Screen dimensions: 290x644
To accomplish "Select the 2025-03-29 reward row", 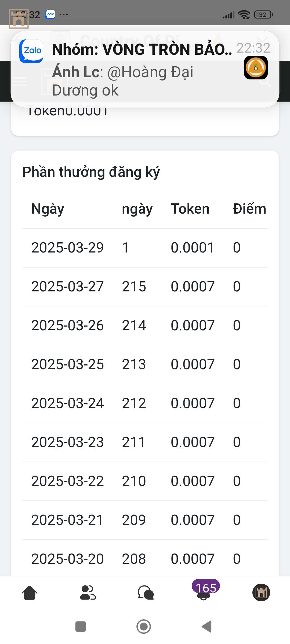I will (145, 248).
